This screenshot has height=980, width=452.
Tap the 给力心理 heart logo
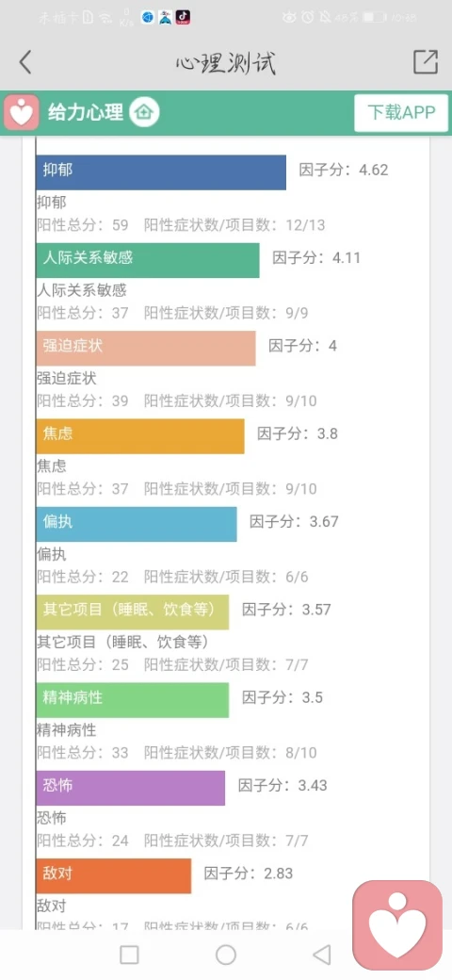click(22, 113)
